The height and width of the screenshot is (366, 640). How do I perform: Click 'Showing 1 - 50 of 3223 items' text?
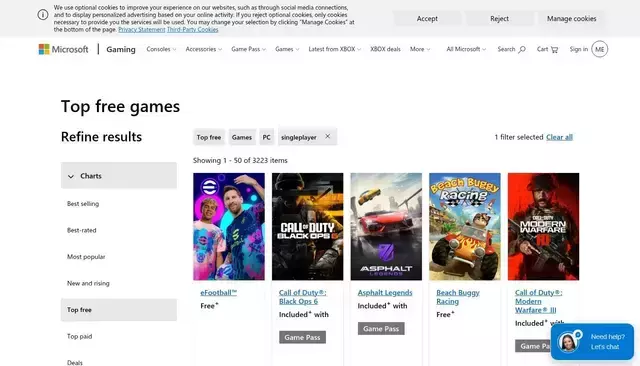(240, 160)
